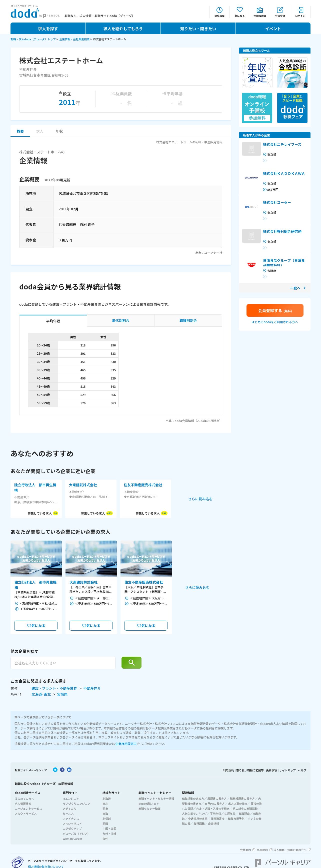This screenshot has width=321, height=868.
Task: Open the イベント navigation menu
Action: tap(273, 29)
